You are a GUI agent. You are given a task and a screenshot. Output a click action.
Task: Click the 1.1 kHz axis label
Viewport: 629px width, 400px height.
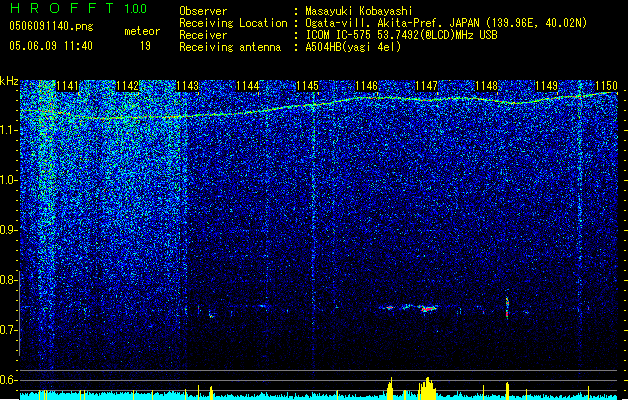9,130
